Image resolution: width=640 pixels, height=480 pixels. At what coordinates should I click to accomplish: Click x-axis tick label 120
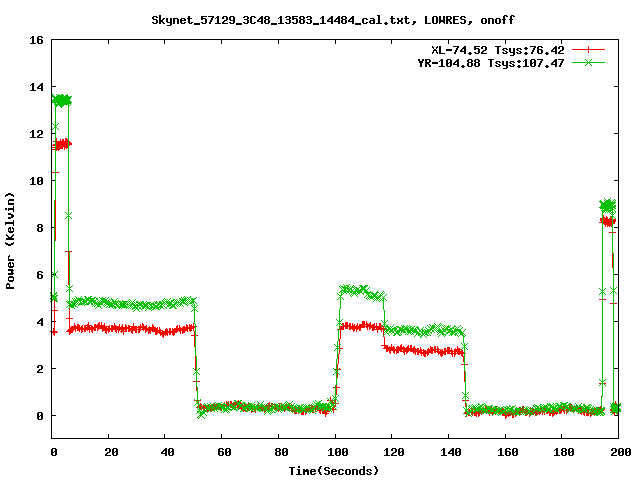pyautogui.click(x=394, y=452)
